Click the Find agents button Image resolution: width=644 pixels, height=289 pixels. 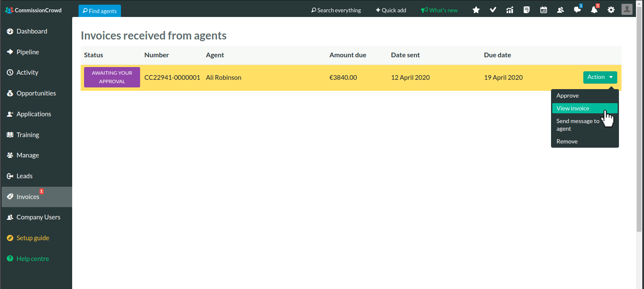point(100,11)
